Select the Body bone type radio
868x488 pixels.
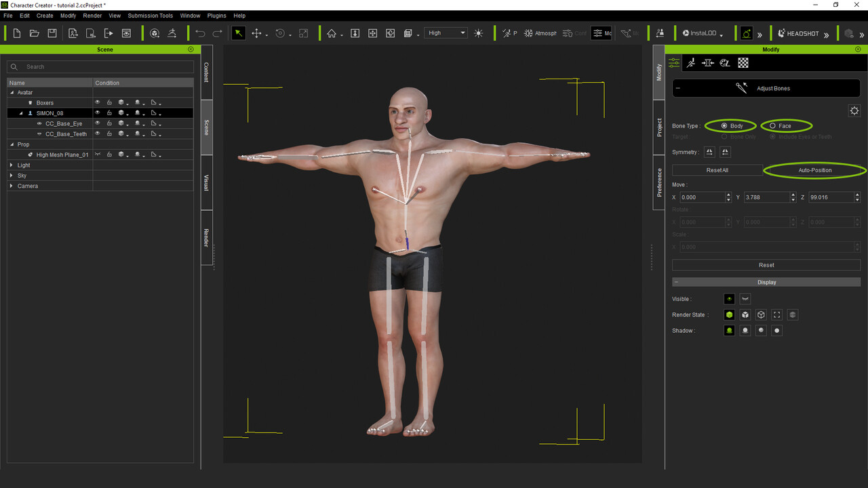[724, 126]
